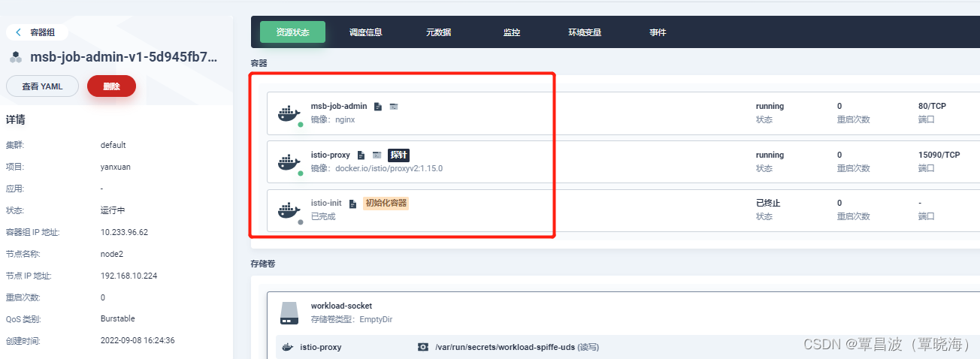The width and height of the screenshot is (980, 359).
Task: Click the /var/run/secrets/workload-spiffe-uds mount path
Action: 505,347
